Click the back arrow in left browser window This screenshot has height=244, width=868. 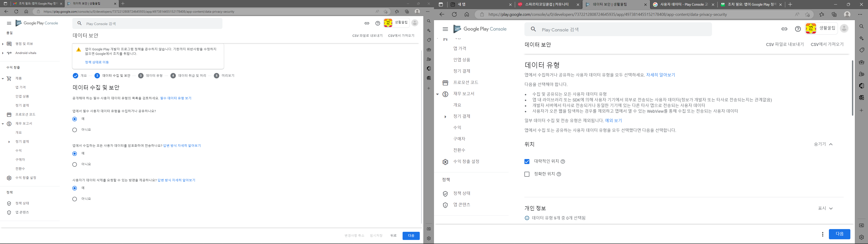6,12
